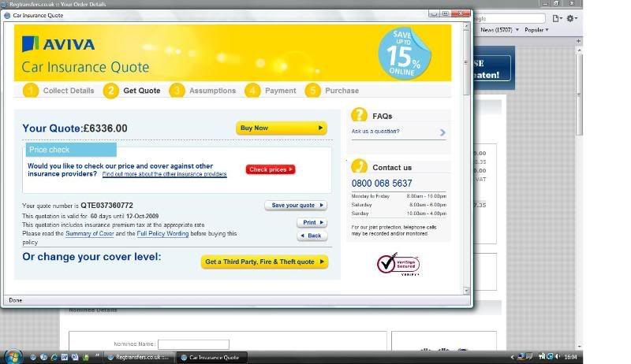
Task: Click the popup scrollbar up arrow
Action: 466,27
